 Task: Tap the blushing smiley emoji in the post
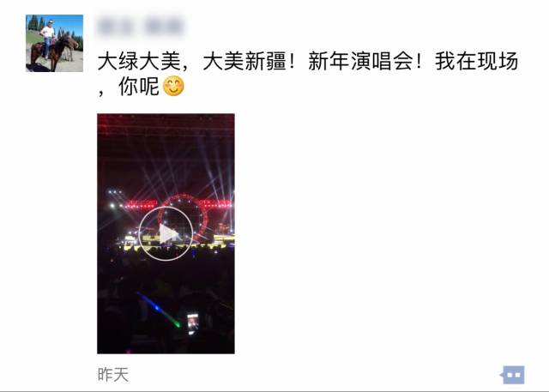pyautogui.click(x=173, y=86)
